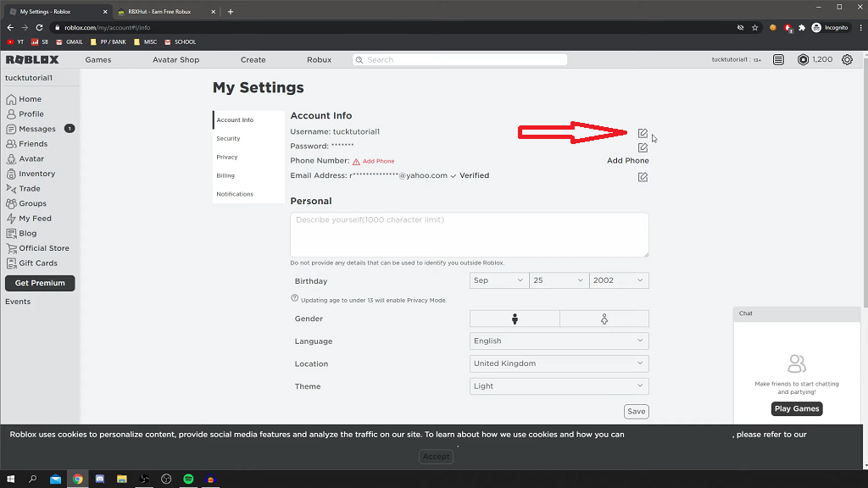Open Official Store in the sidebar
This screenshot has width=868, height=488.
pos(37,248)
